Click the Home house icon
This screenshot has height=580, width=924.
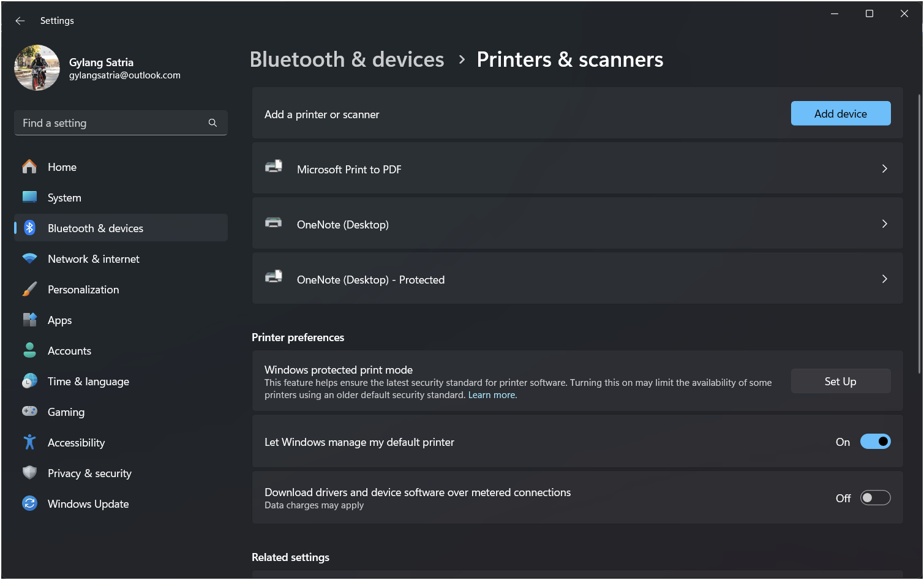[x=29, y=167]
